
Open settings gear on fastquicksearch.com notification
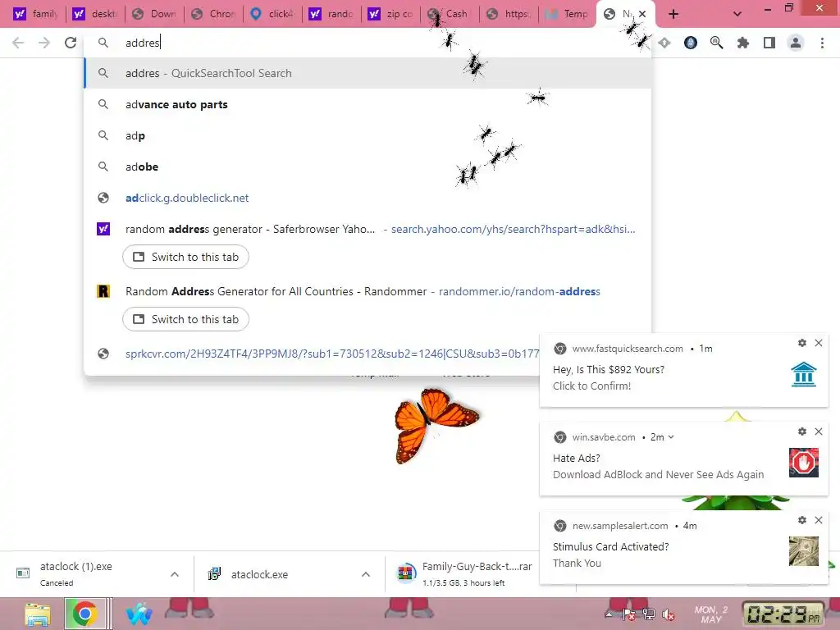802,343
